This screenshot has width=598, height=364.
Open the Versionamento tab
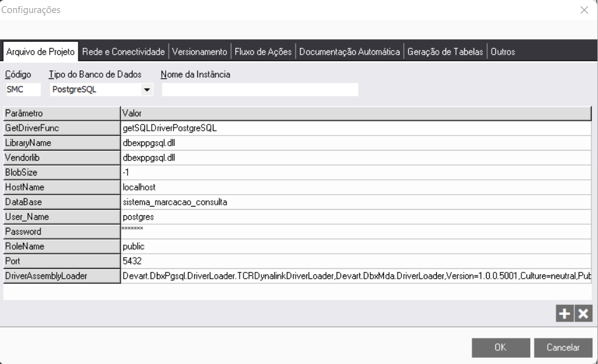[x=200, y=52]
